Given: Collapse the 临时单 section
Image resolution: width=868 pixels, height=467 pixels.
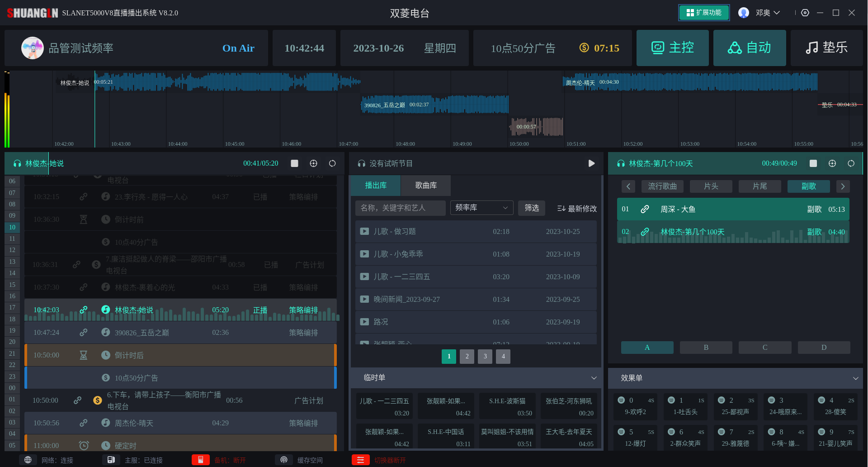Looking at the screenshot, I should point(594,378).
